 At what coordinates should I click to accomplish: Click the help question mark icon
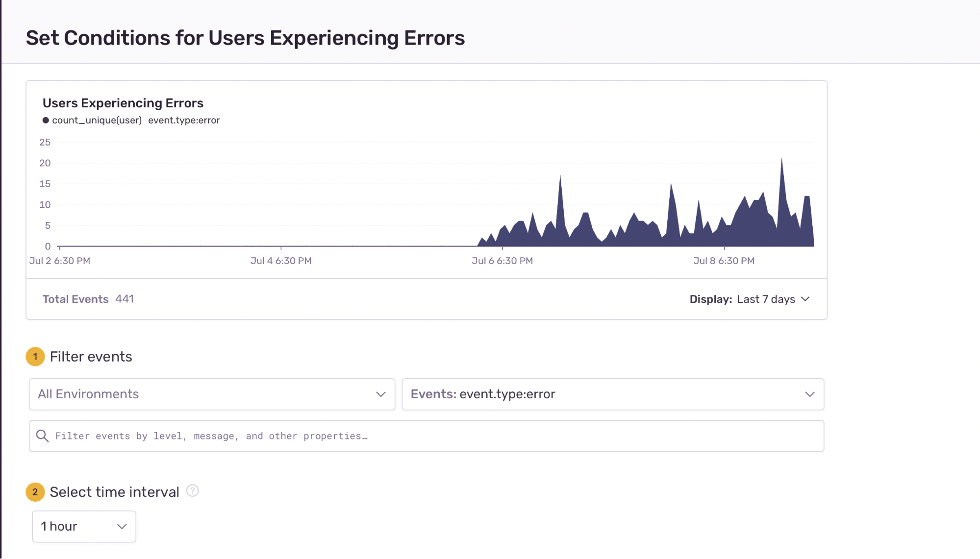pos(193,491)
